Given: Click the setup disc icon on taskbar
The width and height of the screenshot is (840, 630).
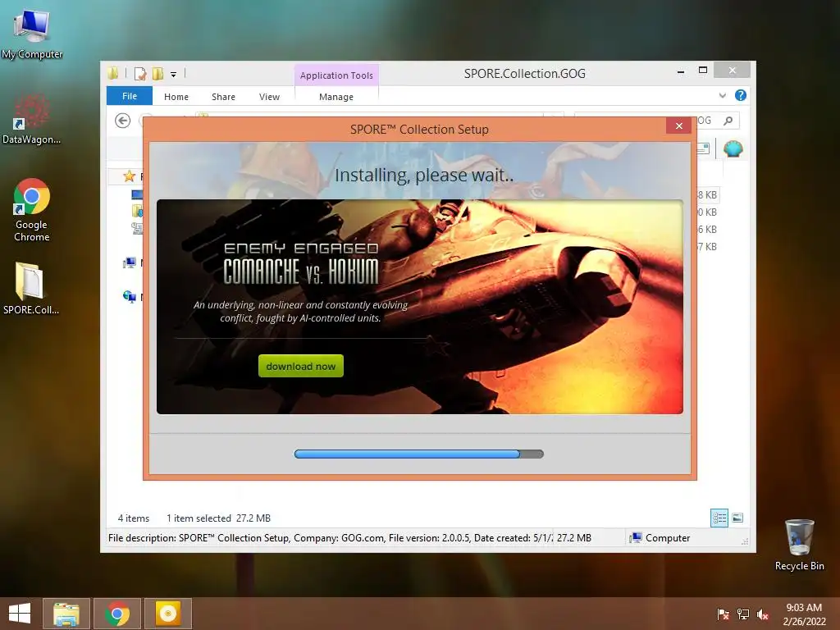Looking at the screenshot, I should pyautogui.click(x=167, y=614).
